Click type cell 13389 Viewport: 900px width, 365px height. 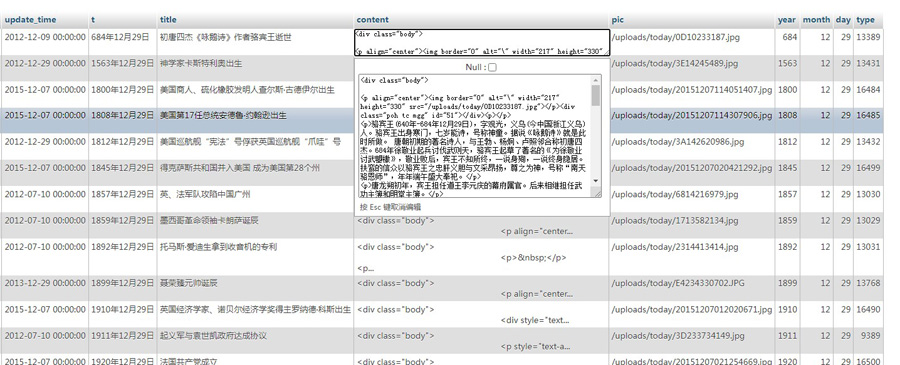point(868,37)
